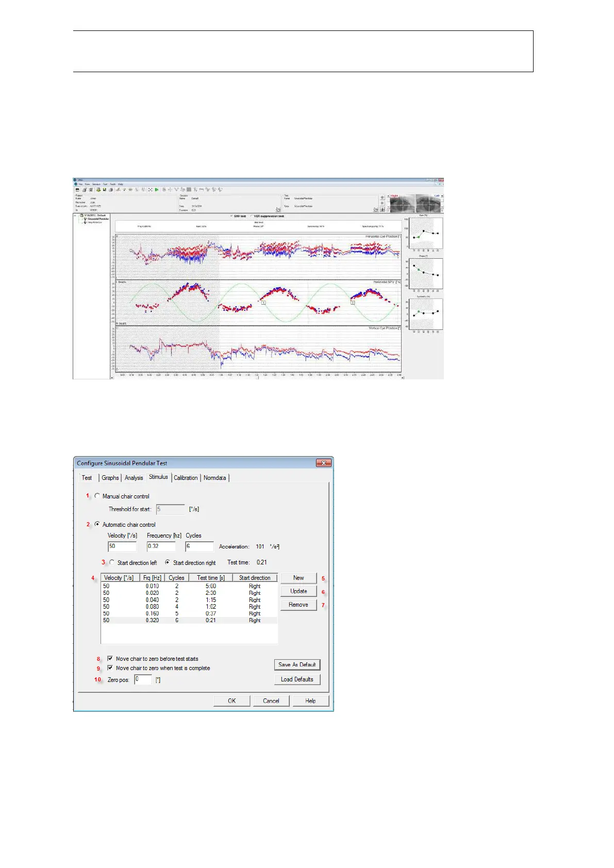
Task: Select the stimulus row with frequency 0.080
Action: [x=189, y=607]
